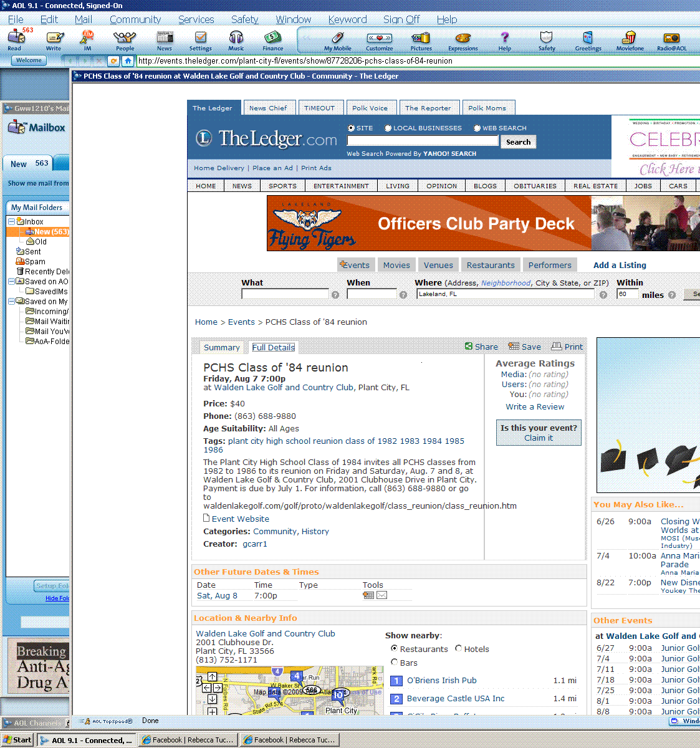Click the Write a Review link
The width and height of the screenshot is (700, 748).
pyautogui.click(x=535, y=406)
